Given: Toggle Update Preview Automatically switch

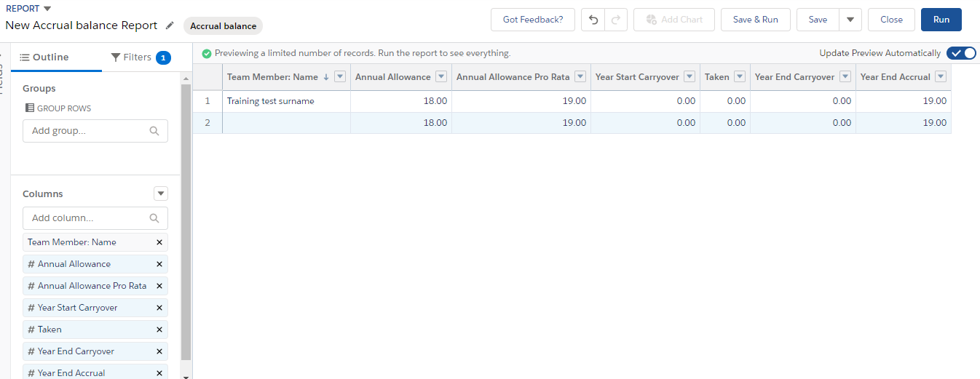Looking at the screenshot, I should pos(961,53).
